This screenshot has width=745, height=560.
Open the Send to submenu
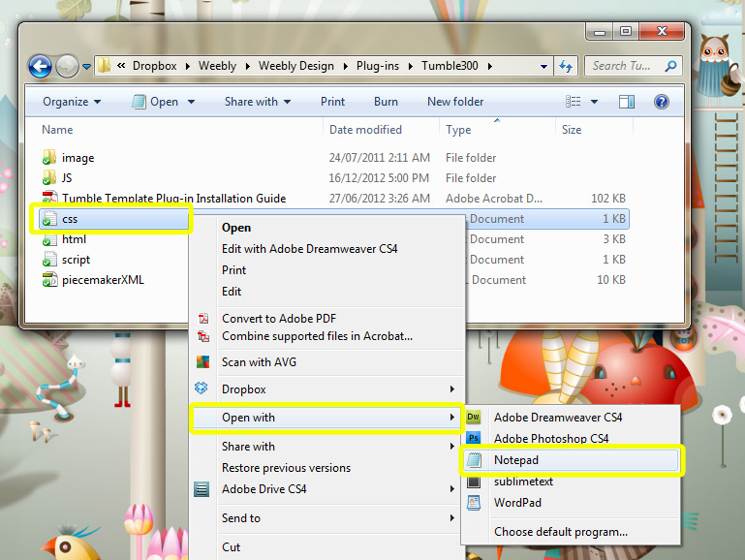327,518
